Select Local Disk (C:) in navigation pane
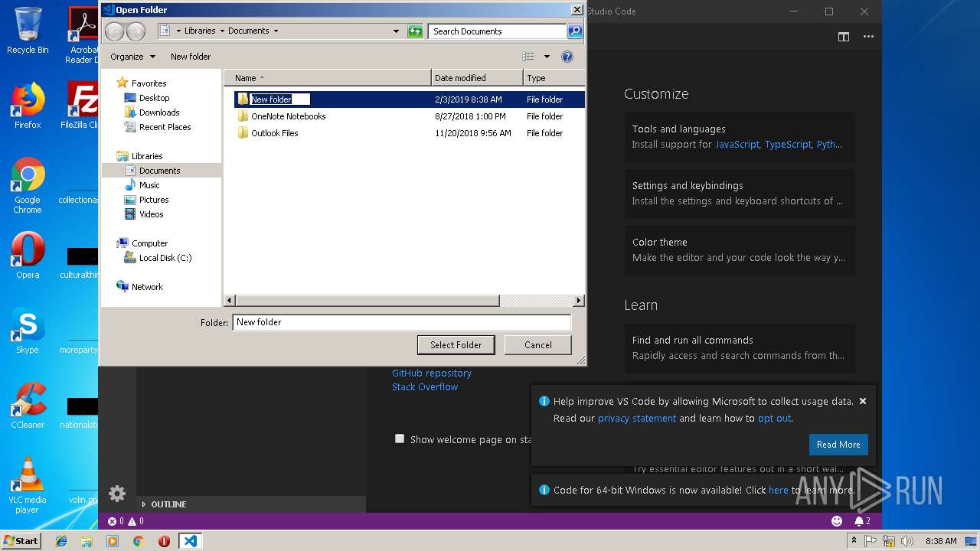The width and height of the screenshot is (980, 551). [165, 258]
